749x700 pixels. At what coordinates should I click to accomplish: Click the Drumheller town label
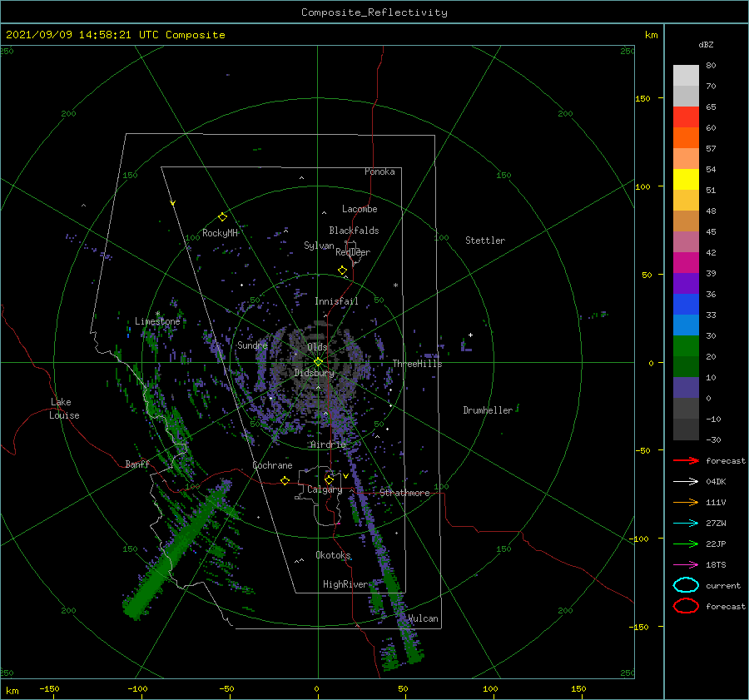(488, 410)
